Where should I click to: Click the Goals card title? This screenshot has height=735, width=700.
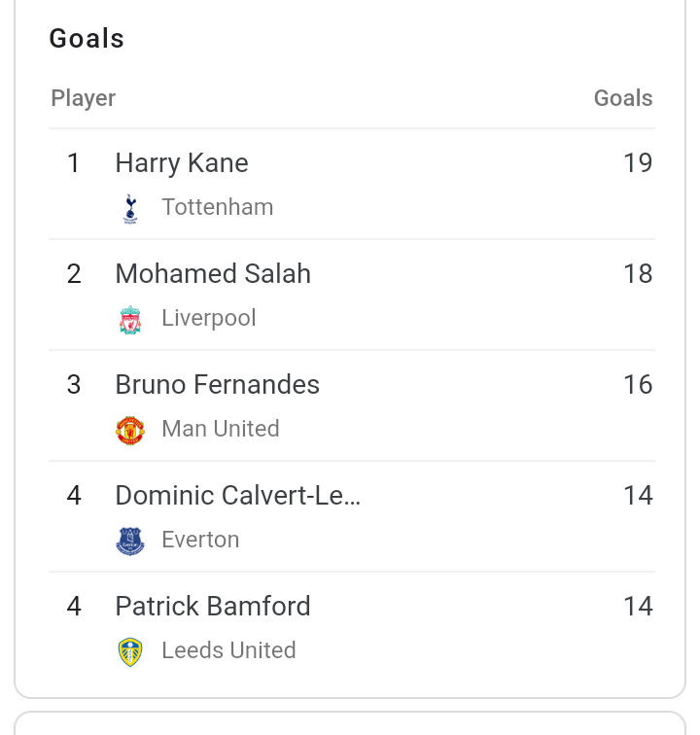tap(87, 39)
